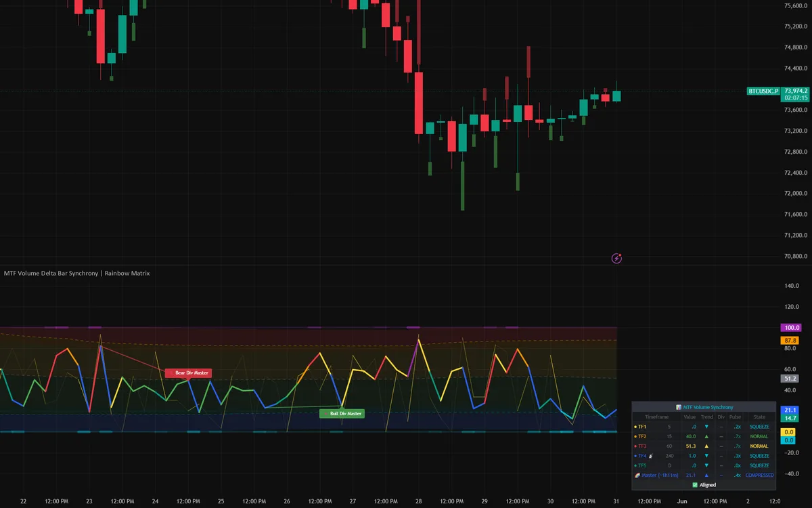Screen dimensions: 812x508
Task: Click the Jun label on time axis
Action: (682, 501)
